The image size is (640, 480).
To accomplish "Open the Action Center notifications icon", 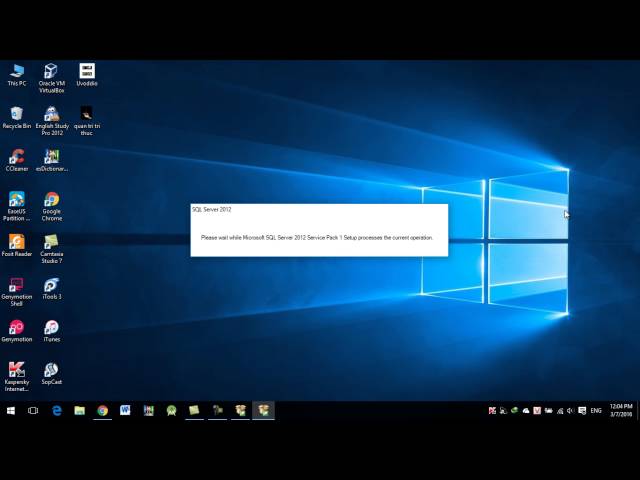I will click(582, 411).
